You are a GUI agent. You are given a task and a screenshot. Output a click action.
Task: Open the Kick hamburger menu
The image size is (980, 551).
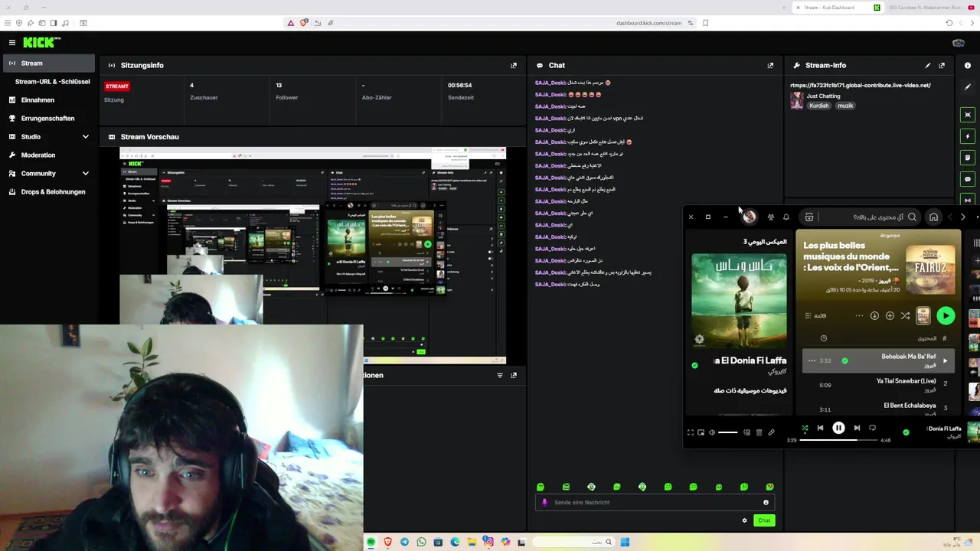(x=12, y=43)
